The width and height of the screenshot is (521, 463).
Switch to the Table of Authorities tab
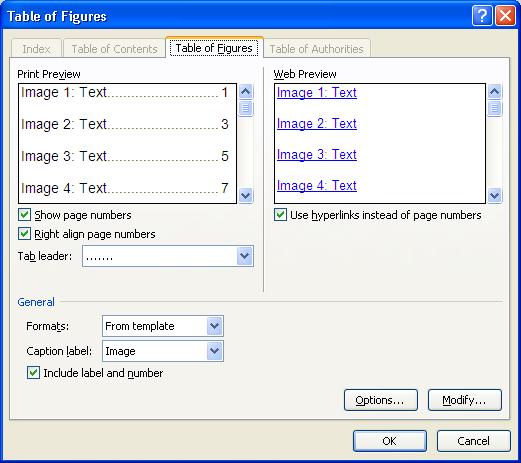316,49
